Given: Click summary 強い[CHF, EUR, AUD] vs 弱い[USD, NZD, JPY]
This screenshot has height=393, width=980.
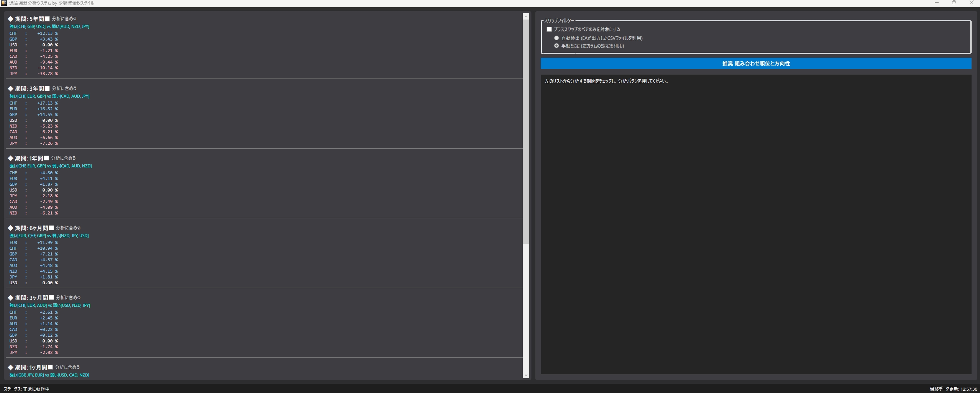Looking at the screenshot, I should (50, 305).
